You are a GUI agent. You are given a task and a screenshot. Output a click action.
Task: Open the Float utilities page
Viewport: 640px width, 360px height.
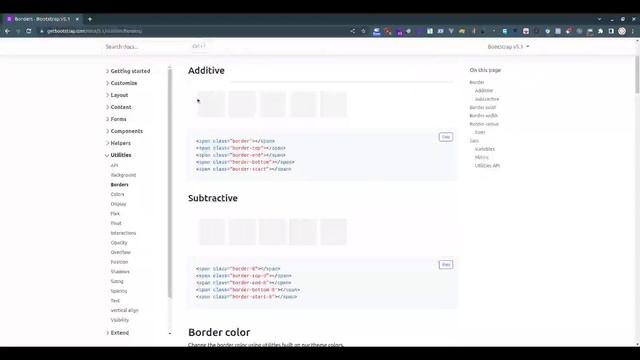(x=116, y=223)
